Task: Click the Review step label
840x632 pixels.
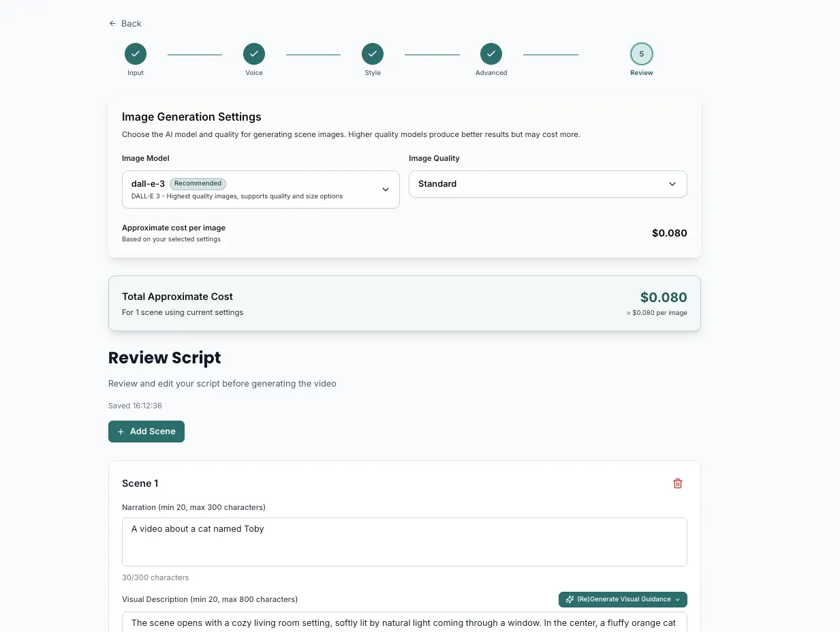Action: [x=642, y=73]
